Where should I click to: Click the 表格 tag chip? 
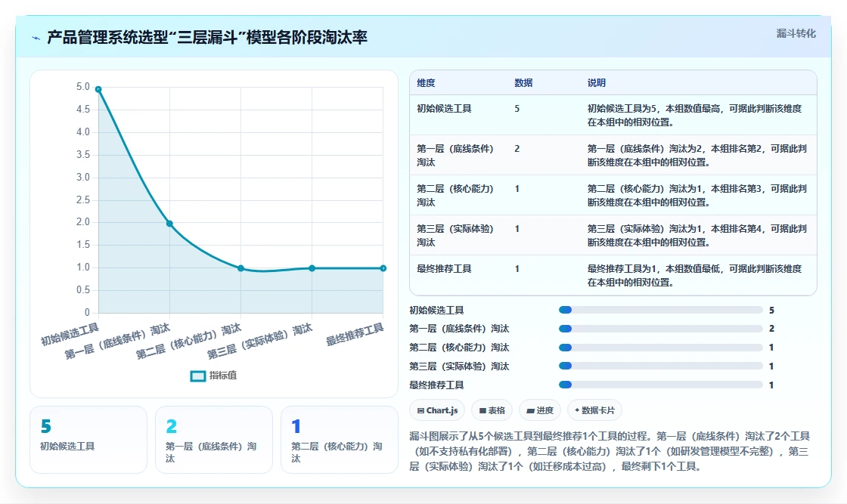point(492,410)
